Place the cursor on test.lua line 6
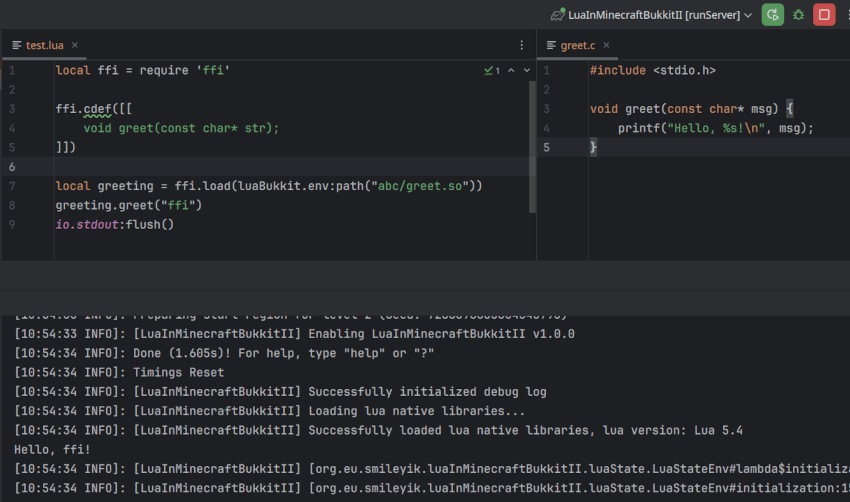Image resolution: width=850 pixels, height=502 pixels. pos(293,166)
